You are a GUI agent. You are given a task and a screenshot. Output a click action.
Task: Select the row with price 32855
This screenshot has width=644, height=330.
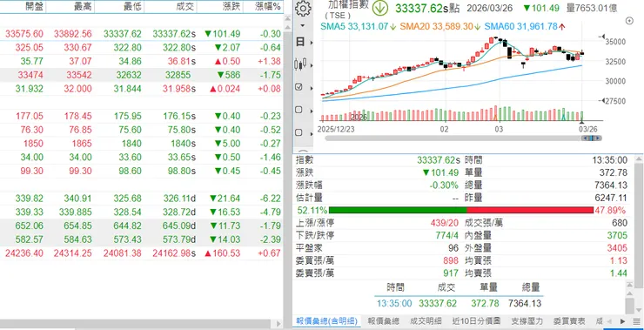pos(141,75)
